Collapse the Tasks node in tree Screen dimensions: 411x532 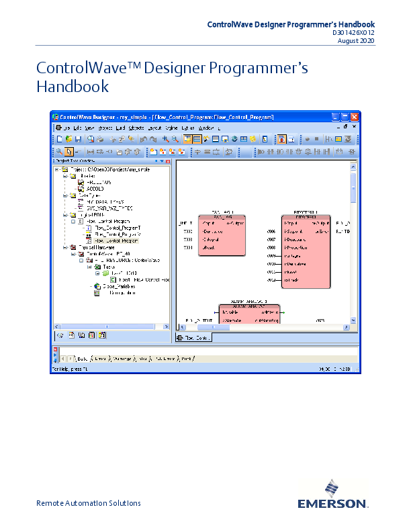pyautogui.click(x=89, y=267)
